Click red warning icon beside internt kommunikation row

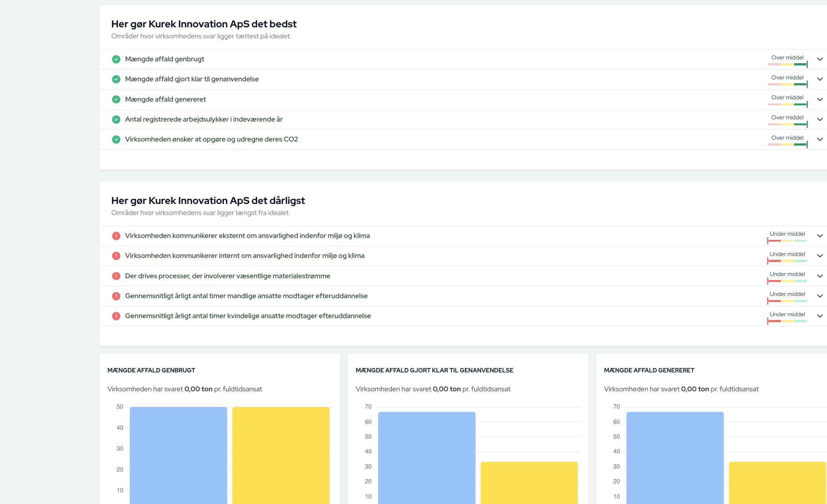(x=116, y=256)
